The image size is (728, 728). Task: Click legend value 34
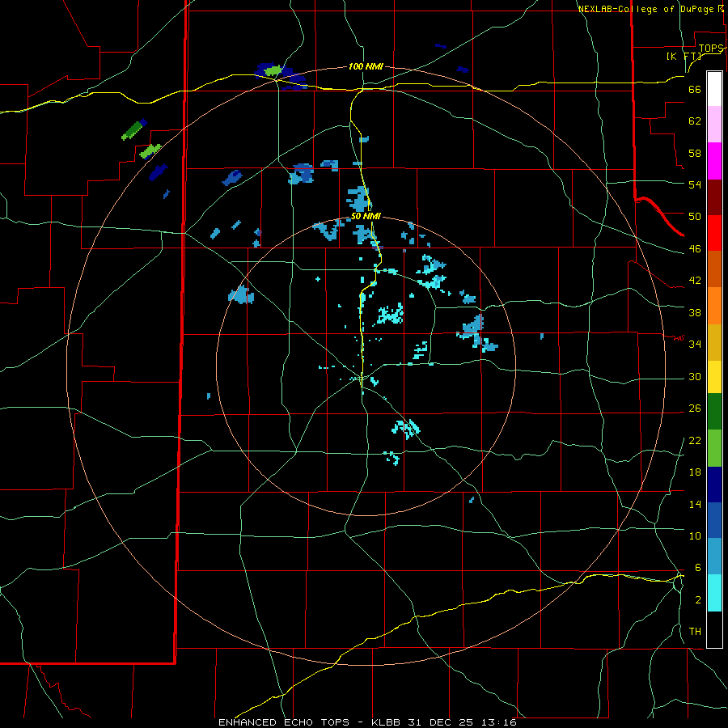[695, 344]
